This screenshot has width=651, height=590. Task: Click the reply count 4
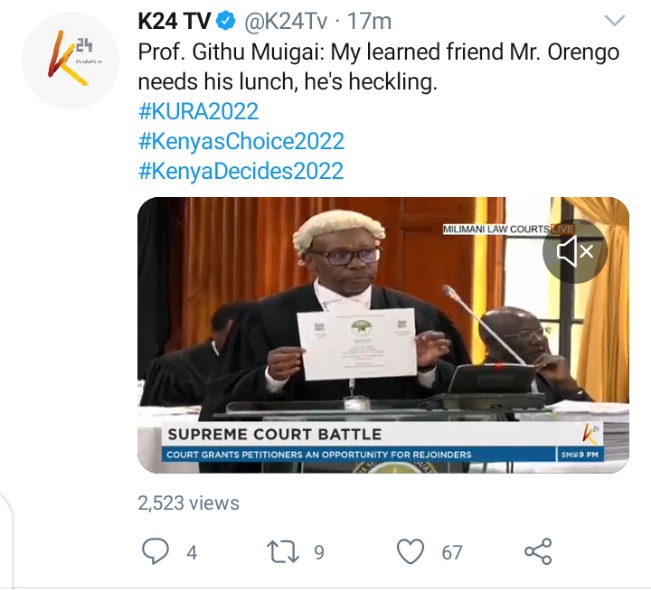pyautogui.click(x=191, y=553)
